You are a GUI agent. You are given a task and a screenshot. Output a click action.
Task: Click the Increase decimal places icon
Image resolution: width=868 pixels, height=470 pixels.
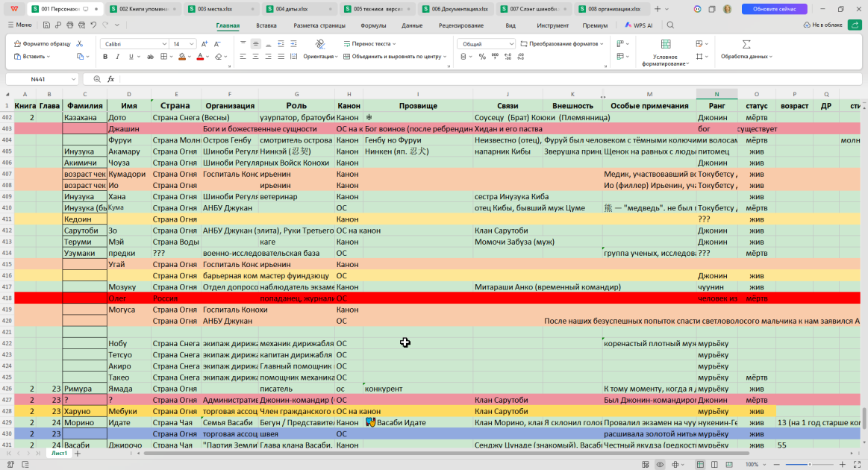[x=508, y=57]
